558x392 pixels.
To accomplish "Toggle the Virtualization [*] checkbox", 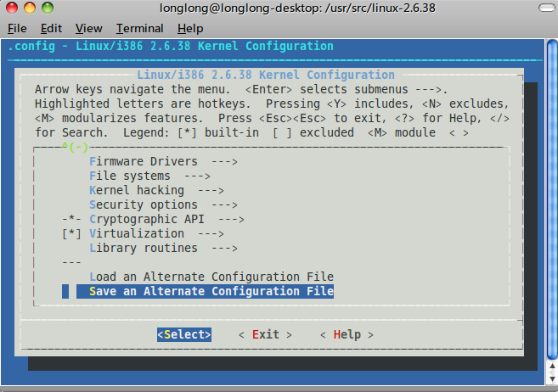I will coord(71,234).
